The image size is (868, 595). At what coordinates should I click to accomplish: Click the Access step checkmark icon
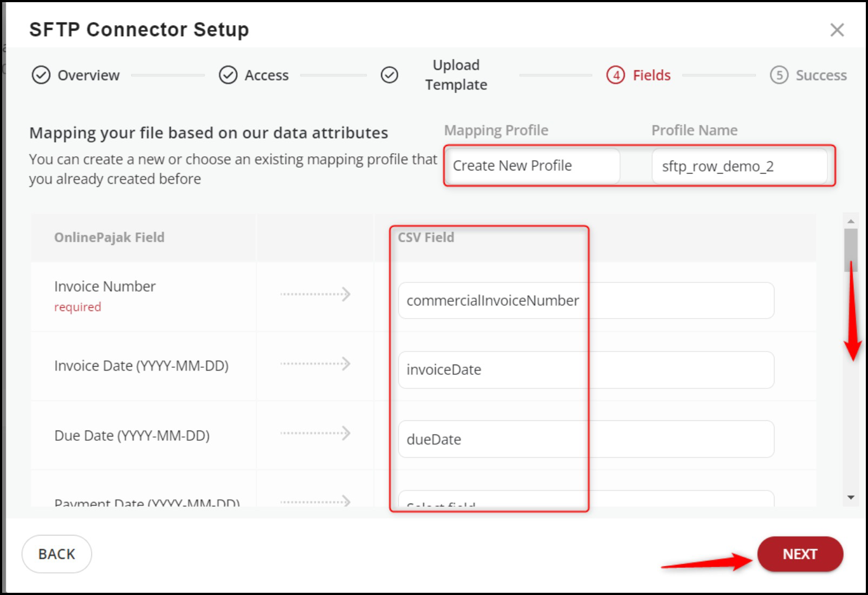click(x=228, y=75)
